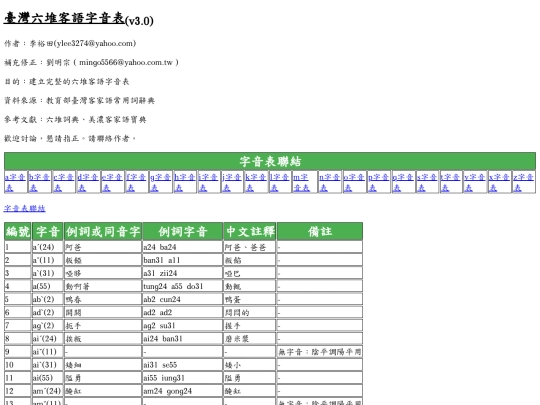Open the b字音表 link

(x=39, y=182)
